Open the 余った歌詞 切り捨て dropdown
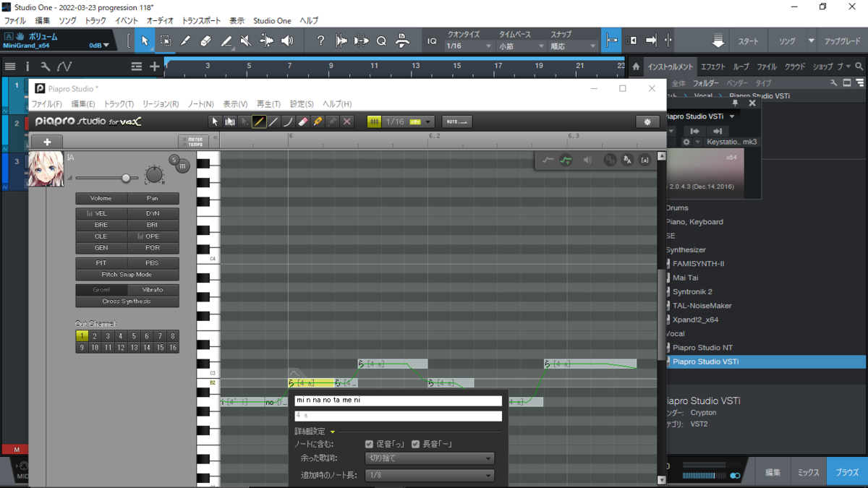 (430, 458)
